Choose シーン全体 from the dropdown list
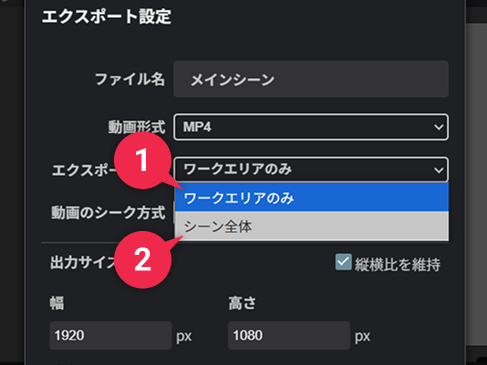487x365 pixels. point(311,226)
